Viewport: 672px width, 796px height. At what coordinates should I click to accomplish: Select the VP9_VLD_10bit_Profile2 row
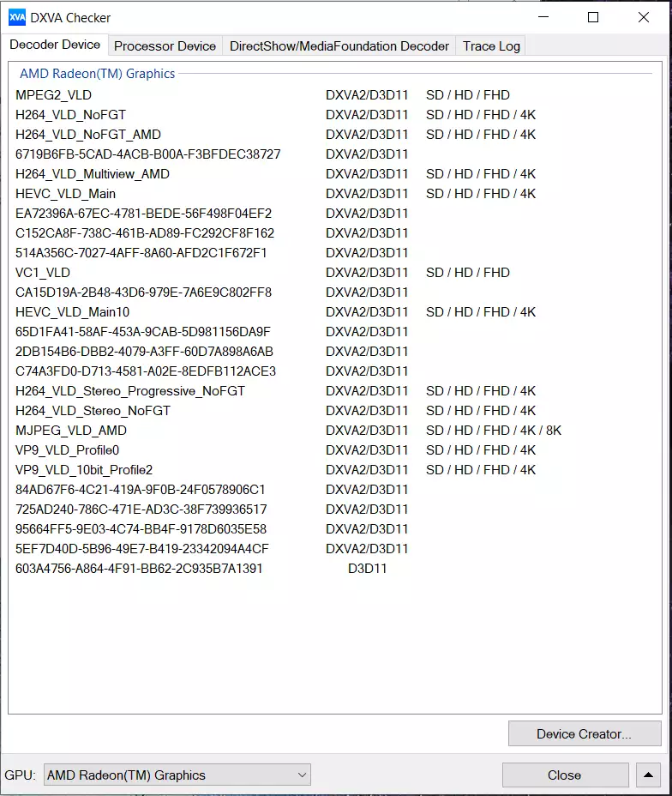335,470
